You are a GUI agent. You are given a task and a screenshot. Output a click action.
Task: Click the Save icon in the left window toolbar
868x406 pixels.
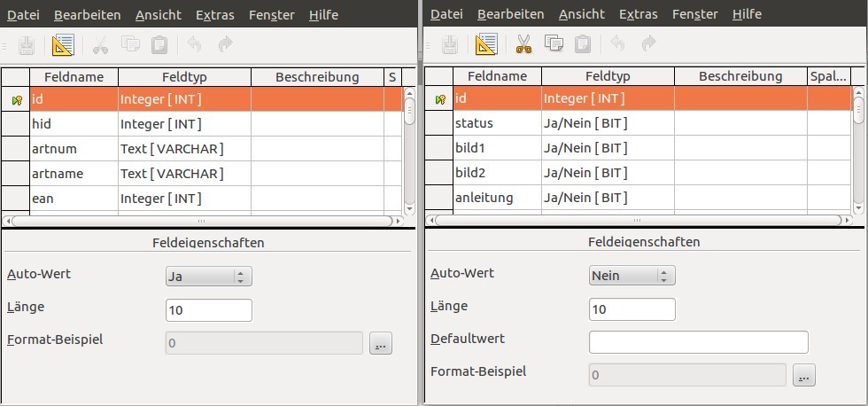tap(27, 44)
